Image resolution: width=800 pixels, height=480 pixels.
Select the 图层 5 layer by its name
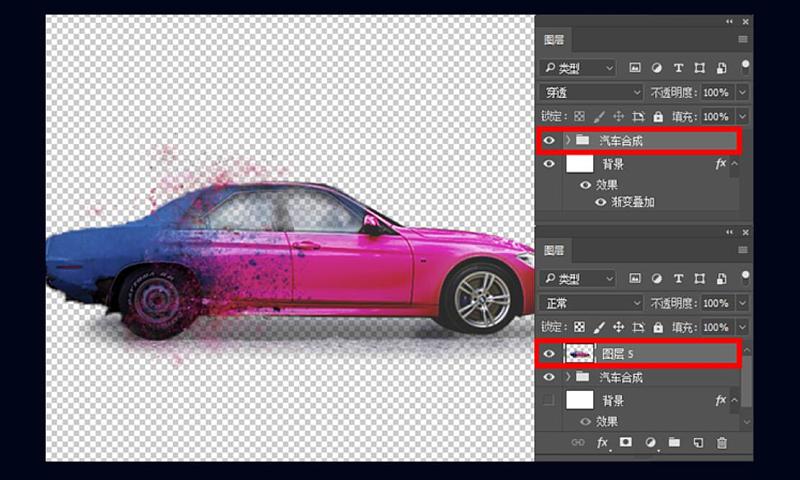(x=617, y=353)
